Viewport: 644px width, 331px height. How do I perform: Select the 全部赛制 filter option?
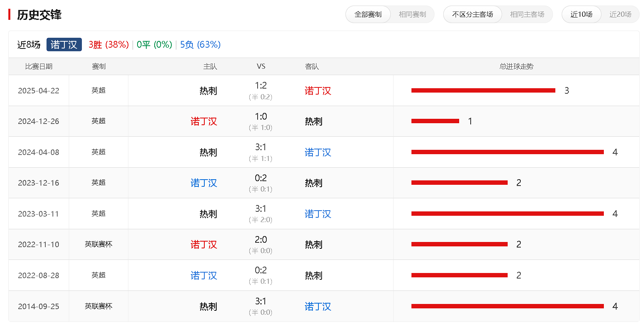tap(368, 15)
